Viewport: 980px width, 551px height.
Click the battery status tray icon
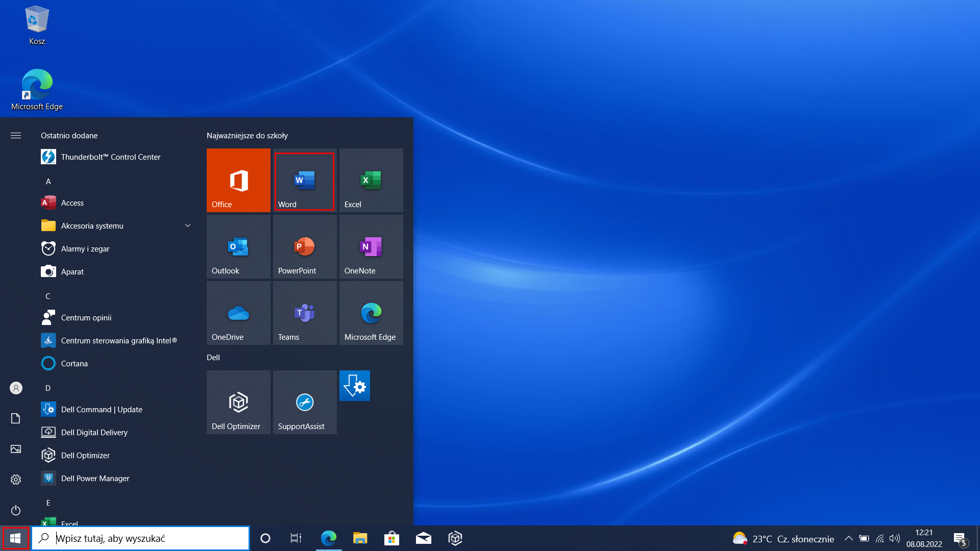(864, 538)
